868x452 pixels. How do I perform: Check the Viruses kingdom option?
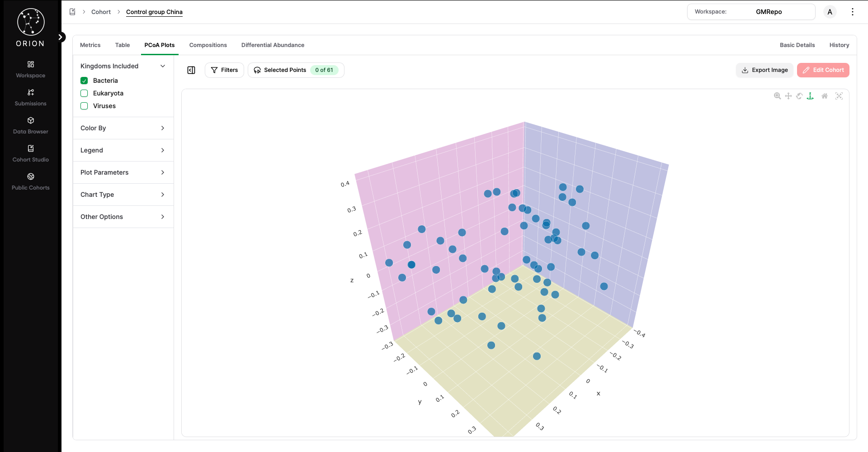(84, 106)
